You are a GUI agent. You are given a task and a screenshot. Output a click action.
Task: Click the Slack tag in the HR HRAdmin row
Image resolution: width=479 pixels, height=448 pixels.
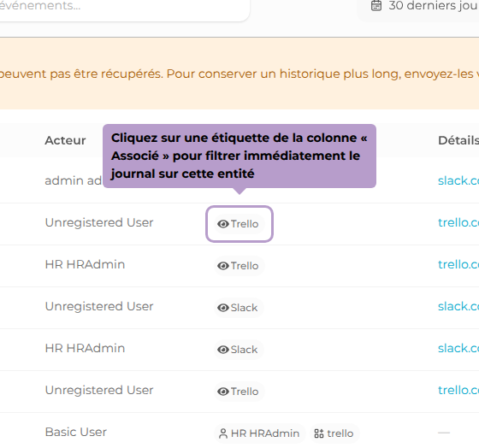tap(239, 350)
